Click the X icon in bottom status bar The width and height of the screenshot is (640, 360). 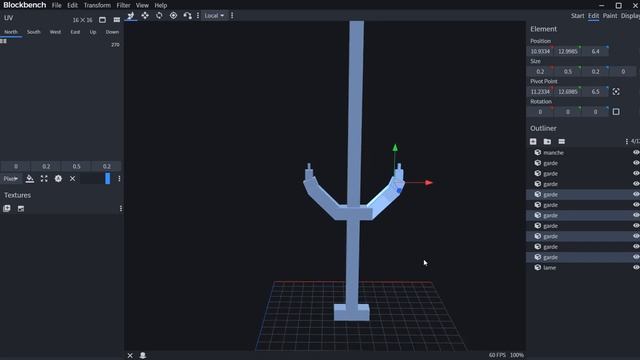(130, 356)
